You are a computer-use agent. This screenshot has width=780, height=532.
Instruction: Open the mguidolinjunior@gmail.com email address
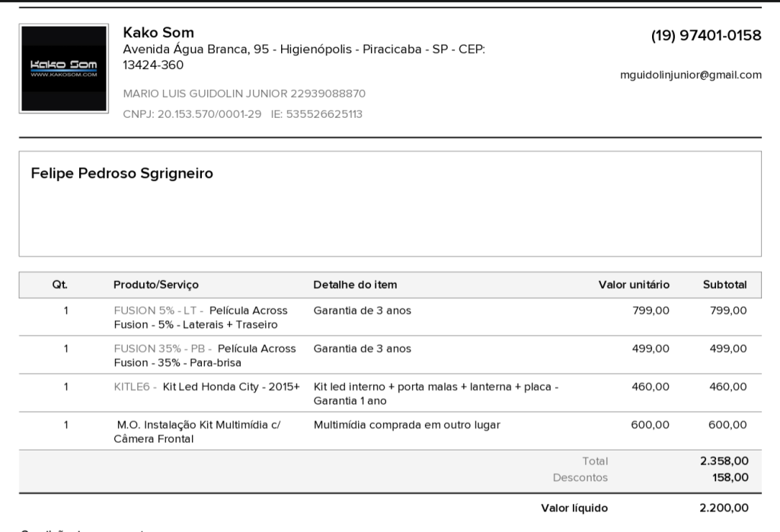point(690,75)
